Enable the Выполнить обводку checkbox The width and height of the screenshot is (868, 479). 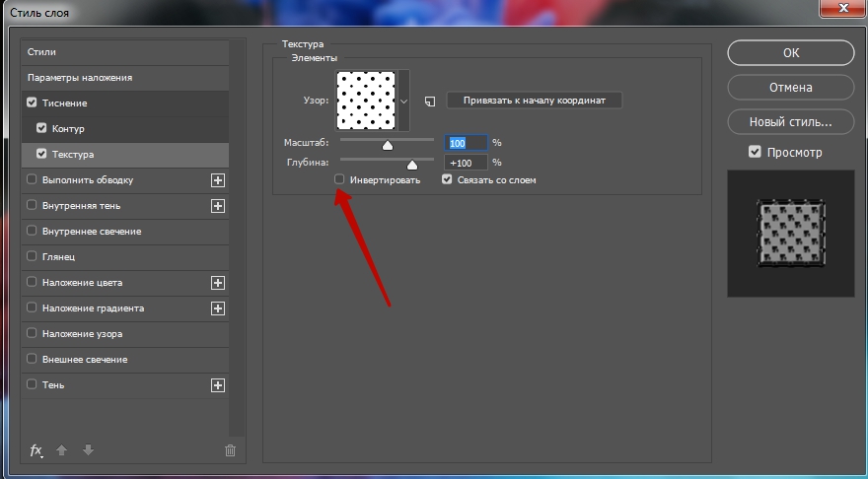pos(32,178)
